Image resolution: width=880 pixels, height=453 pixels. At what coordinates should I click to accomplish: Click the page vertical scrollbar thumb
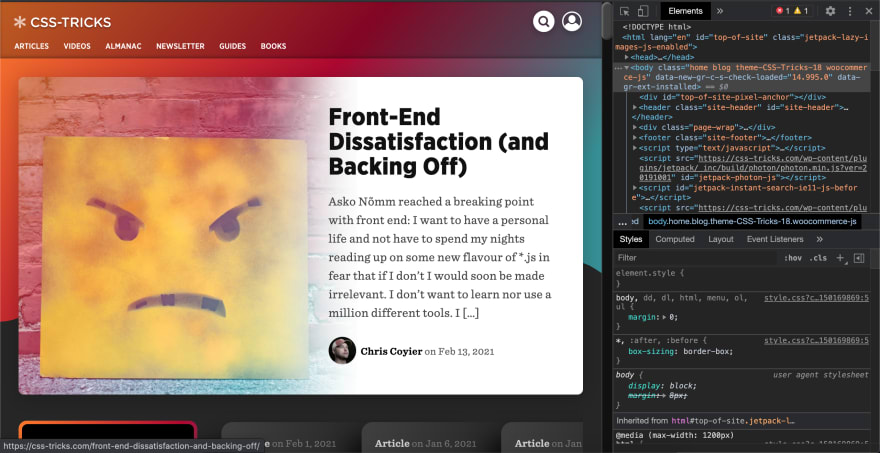pyautogui.click(x=606, y=22)
